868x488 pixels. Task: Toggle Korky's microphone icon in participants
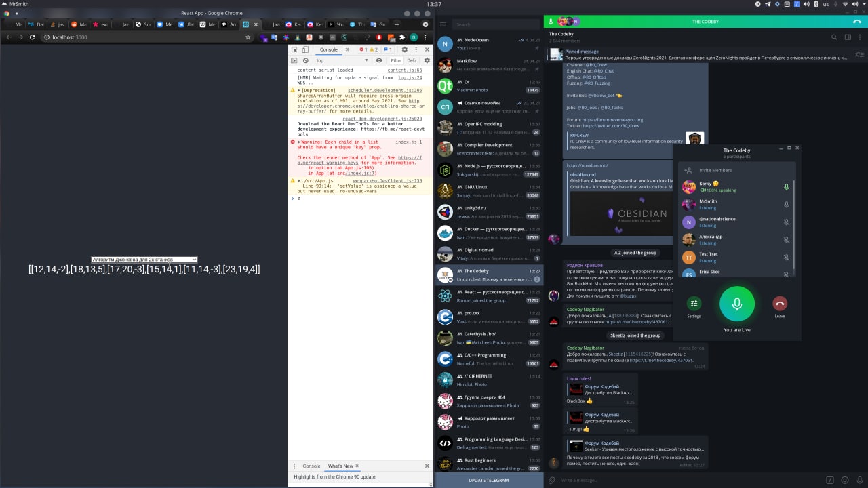tap(787, 187)
